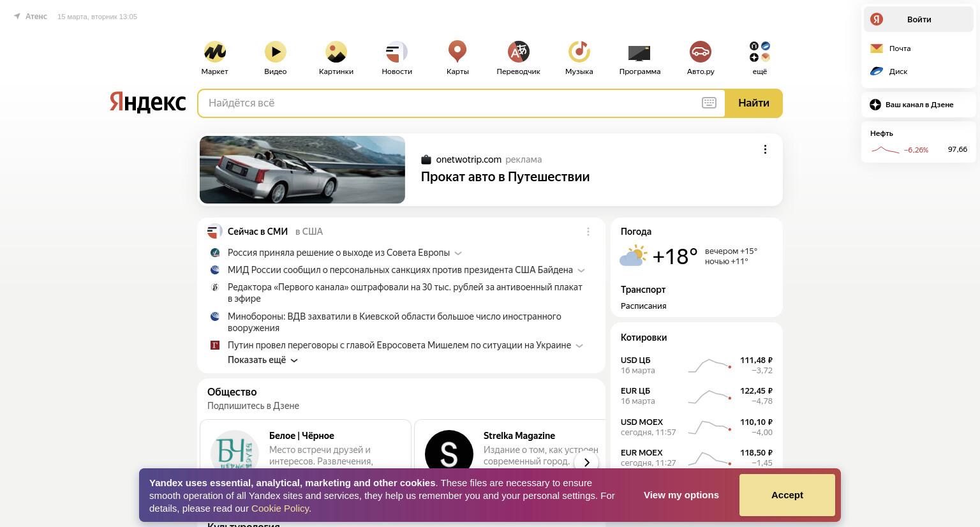
Task: Click the Диск icon
Action: coord(877,71)
